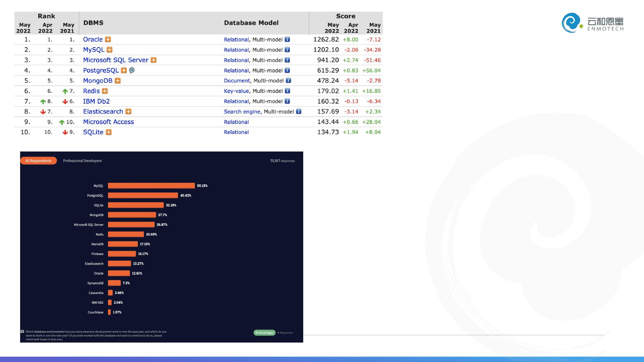The height and width of the screenshot is (362, 644).
Task: Toggle the # Responses view
Action: point(285,333)
